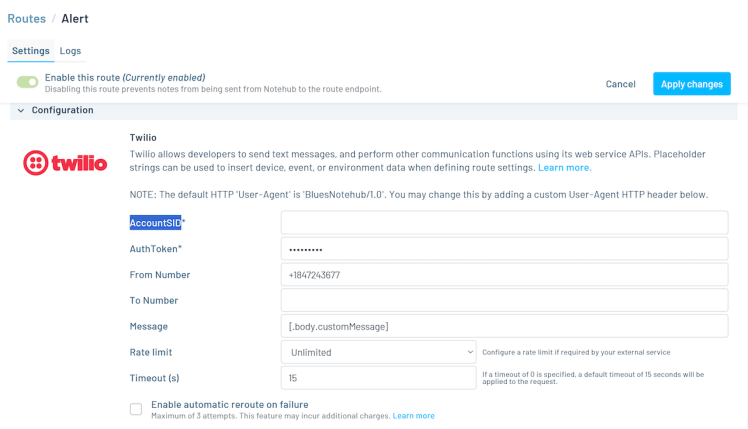Open the Twilio Learn more link
Image resolution: width=748 pixels, height=429 pixels.
(564, 168)
